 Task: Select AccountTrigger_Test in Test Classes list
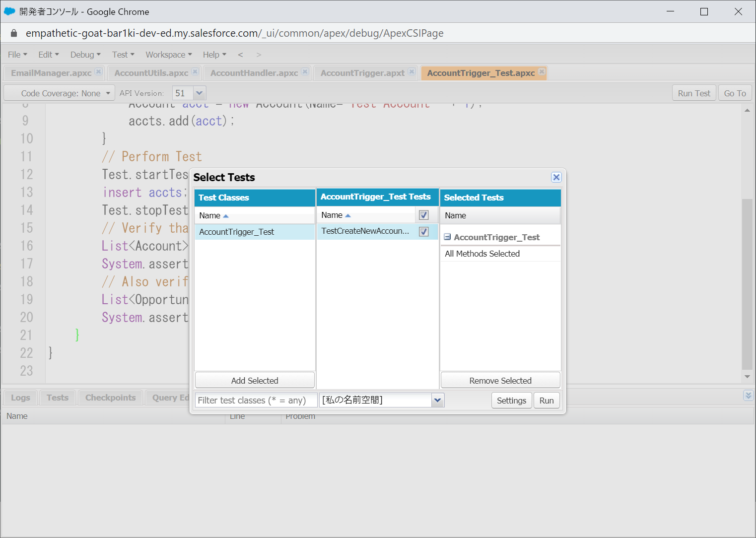coord(255,232)
